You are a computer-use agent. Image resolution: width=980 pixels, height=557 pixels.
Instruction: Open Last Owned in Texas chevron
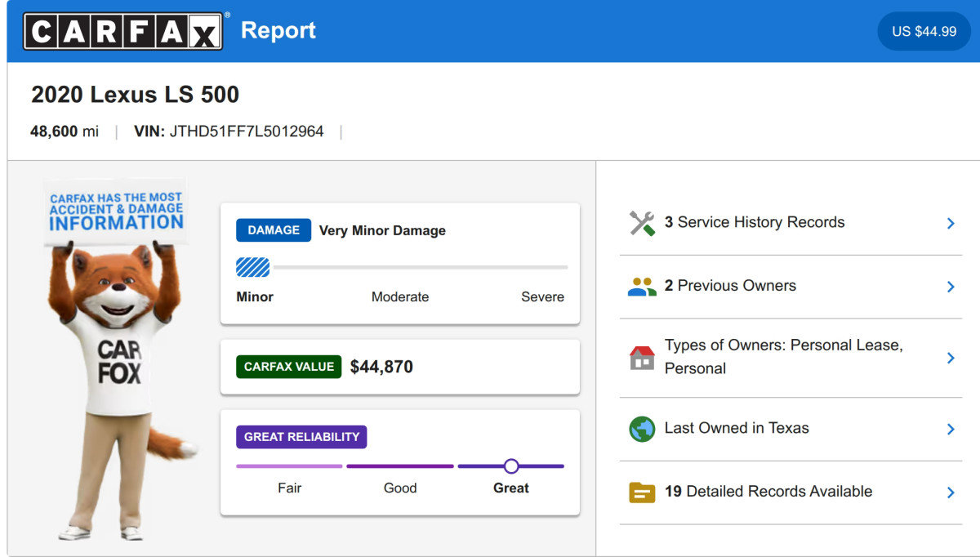pyautogui.click(x=951, y=429)
